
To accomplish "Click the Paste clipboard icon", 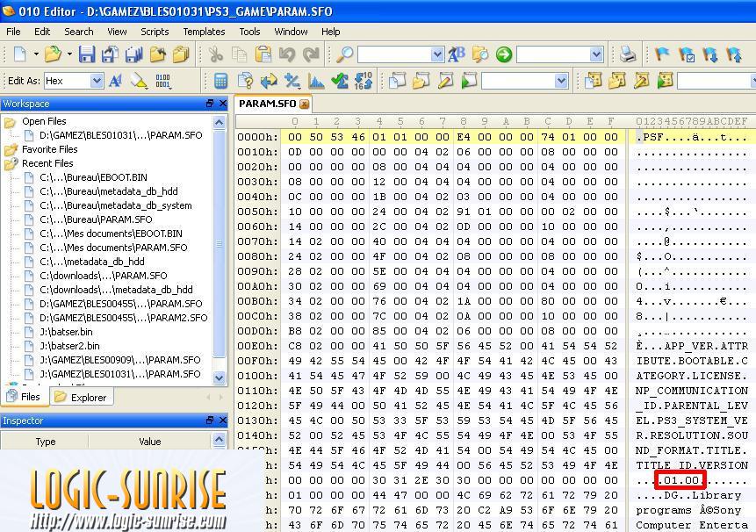I will [x=263, y=54].
